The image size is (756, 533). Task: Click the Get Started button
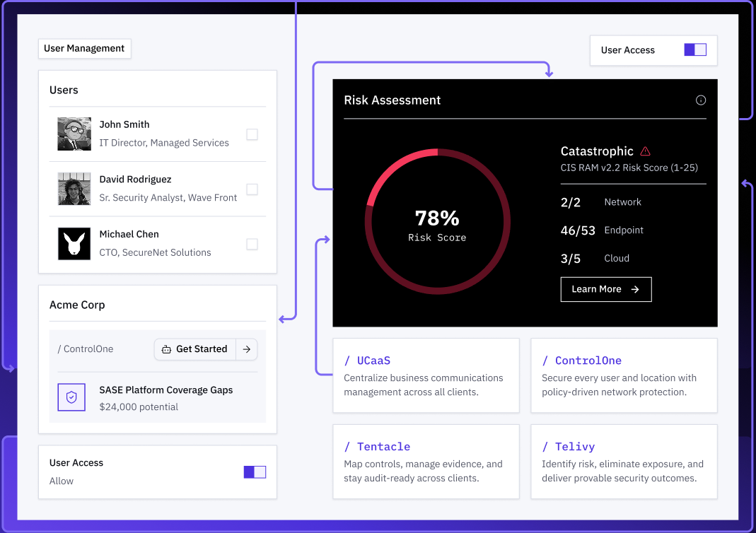(x=195, y=349)
